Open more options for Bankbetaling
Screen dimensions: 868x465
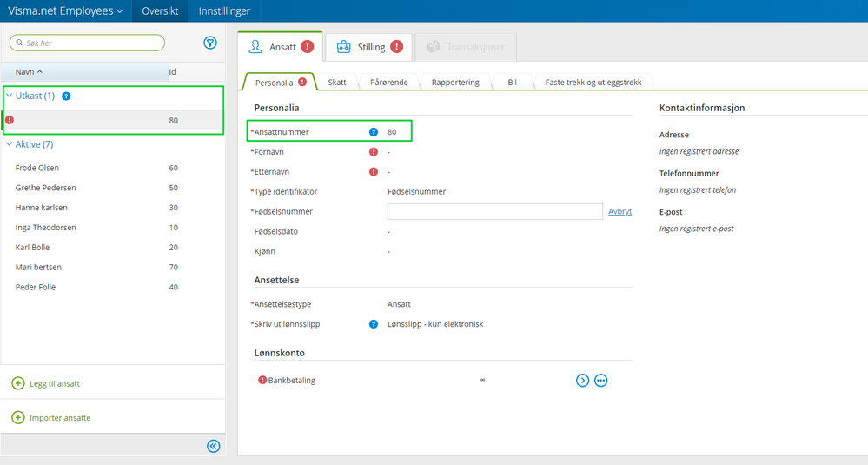point(600,381)
